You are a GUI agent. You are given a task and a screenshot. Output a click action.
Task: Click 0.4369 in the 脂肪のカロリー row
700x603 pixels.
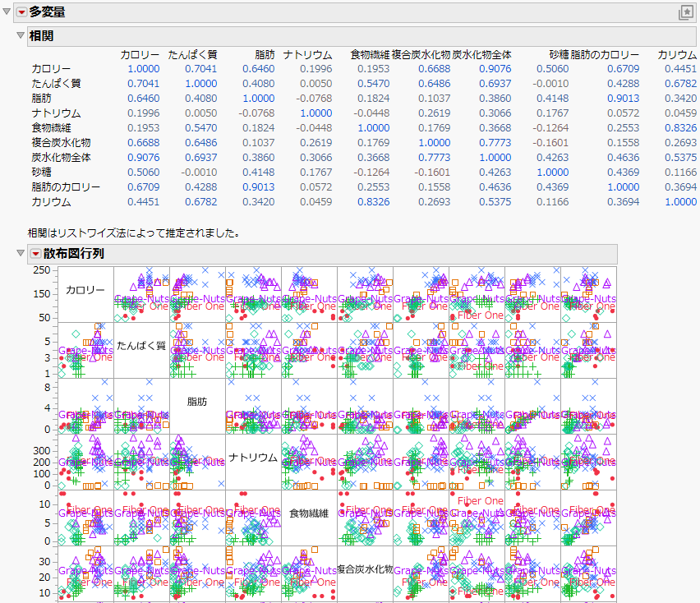click(x=553, y=186)
